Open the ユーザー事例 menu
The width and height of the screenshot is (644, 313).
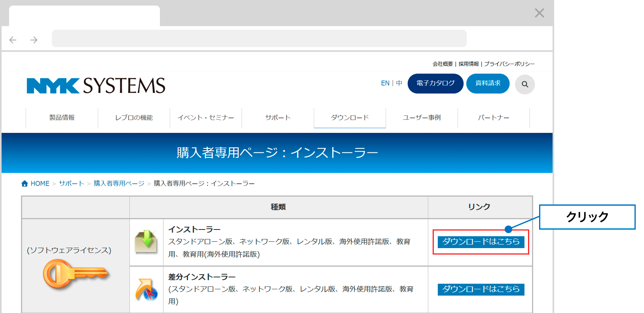point(422,118)
